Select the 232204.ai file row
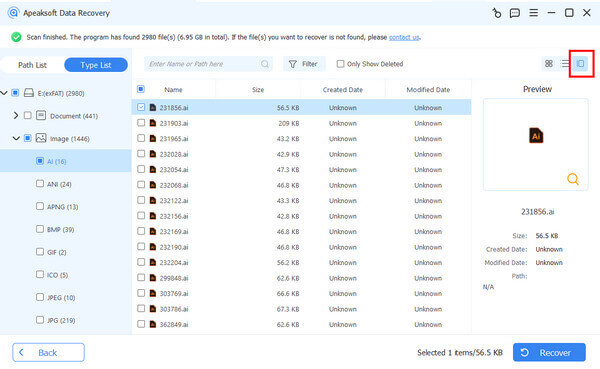The image size is (600, 369). point(302,262)
